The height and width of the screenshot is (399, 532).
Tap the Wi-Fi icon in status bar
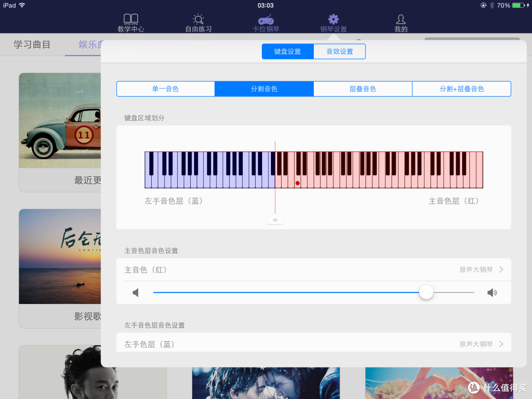tap(22, 5)
